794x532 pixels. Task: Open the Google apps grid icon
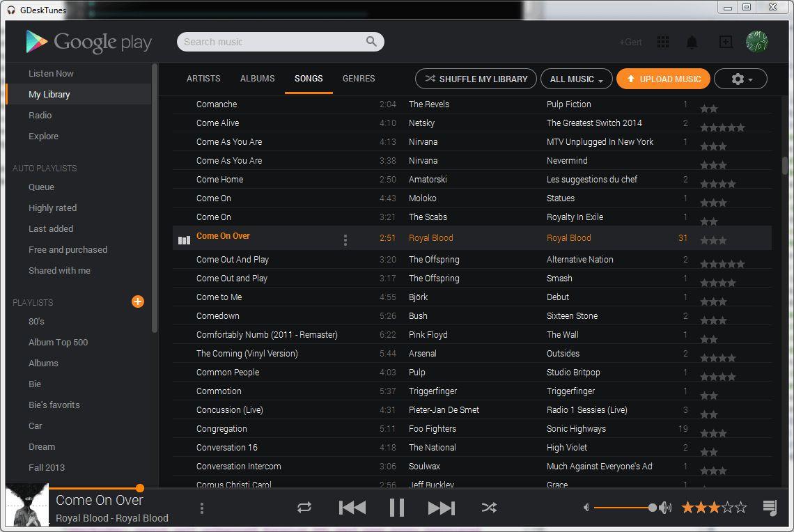point(663,42)
